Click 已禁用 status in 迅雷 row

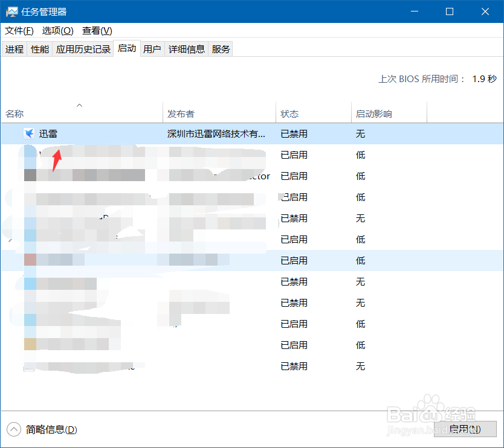coord(294,133)
